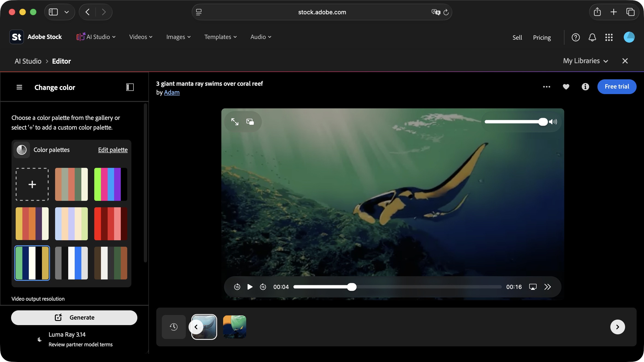Select the neon green-pink-blue palette

pyautogui.click(x=111, y=184)
